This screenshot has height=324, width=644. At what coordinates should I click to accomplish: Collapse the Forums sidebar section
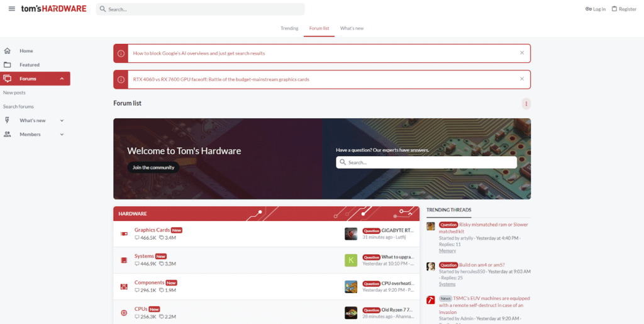pos(62,79)
